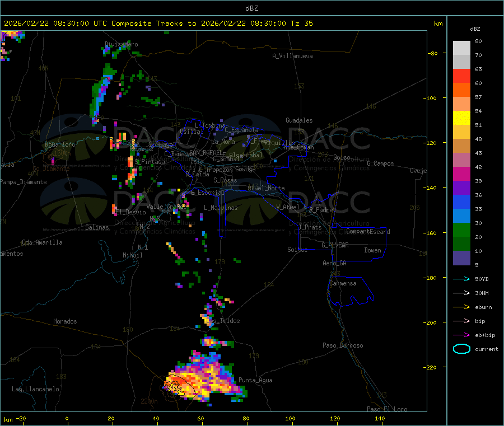504x426 pixels.
Task: Click the 'Lag.Llancanelo' map label
Action: pos(36,389)
